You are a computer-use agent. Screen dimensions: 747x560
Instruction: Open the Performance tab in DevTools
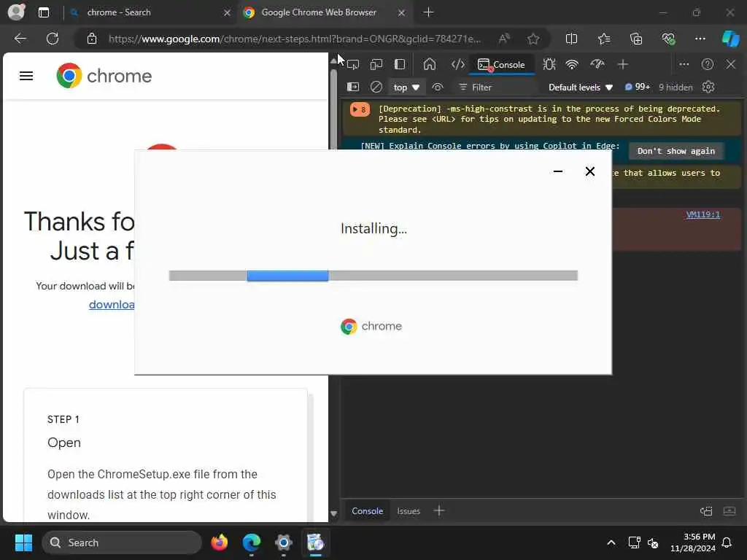click(597, 64)
